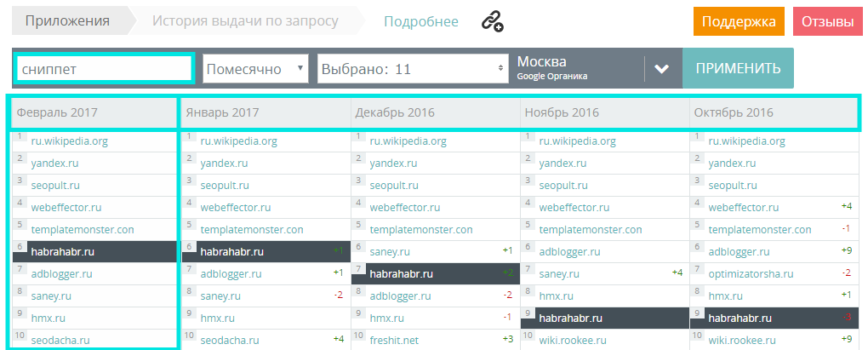Focus the search field containing сниппет
The height and width of the screenshot is (350, 868).
[x=104, y=69]
